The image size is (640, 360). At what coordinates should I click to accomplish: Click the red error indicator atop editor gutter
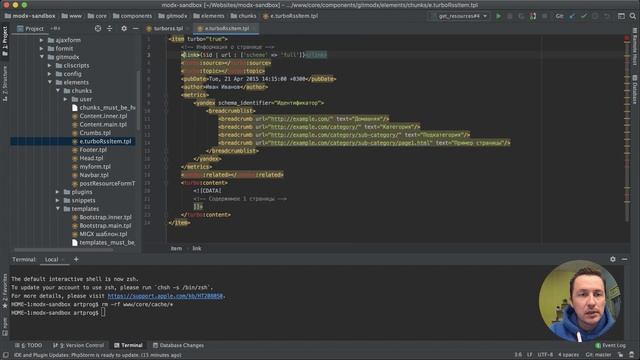click(x=627, y=38)
